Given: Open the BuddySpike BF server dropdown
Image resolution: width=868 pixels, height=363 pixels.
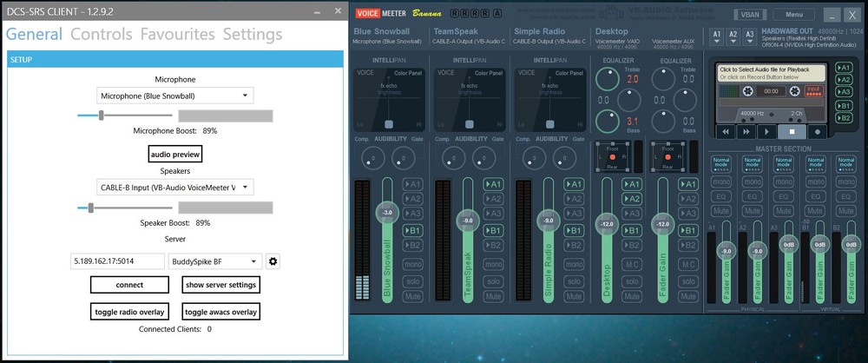Looking at the screenshot, I should tap(215, 261).
